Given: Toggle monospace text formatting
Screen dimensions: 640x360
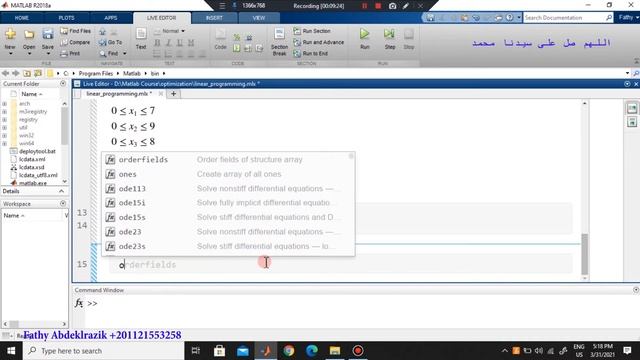Looking at the screenshot, I should (x=191, y=42).
